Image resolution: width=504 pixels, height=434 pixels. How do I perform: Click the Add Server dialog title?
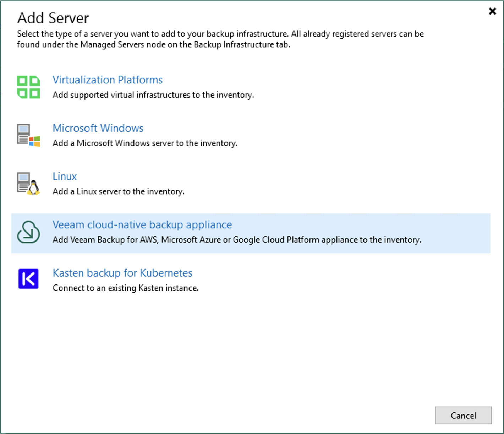coord(53,18)
